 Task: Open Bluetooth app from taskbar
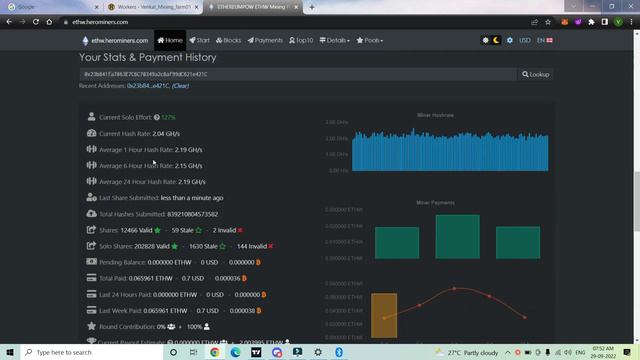point(339,352)
